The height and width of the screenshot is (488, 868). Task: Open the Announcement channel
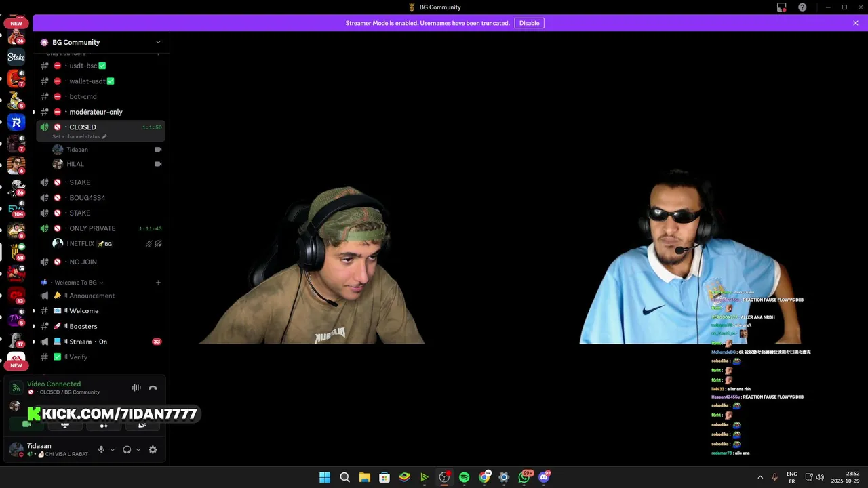[100, 296]
